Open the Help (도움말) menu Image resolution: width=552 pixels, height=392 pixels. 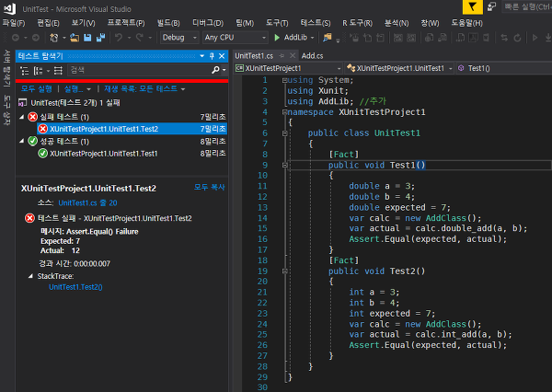466,23
